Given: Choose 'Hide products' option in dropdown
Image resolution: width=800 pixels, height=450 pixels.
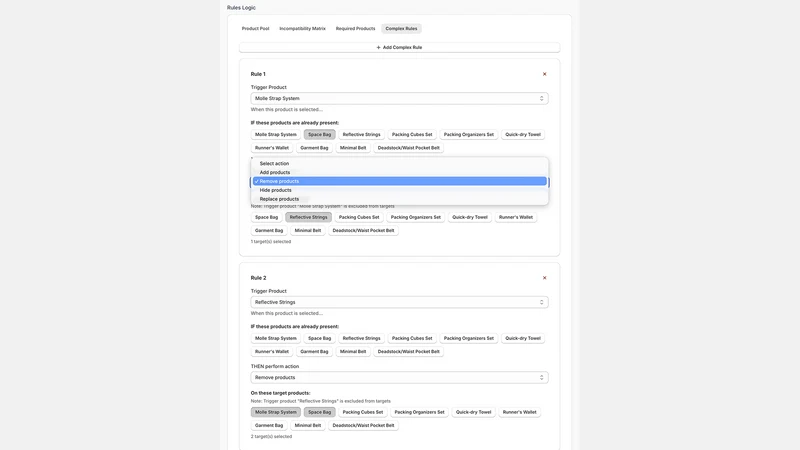Looking at the screenshot, I should (399, 190).
